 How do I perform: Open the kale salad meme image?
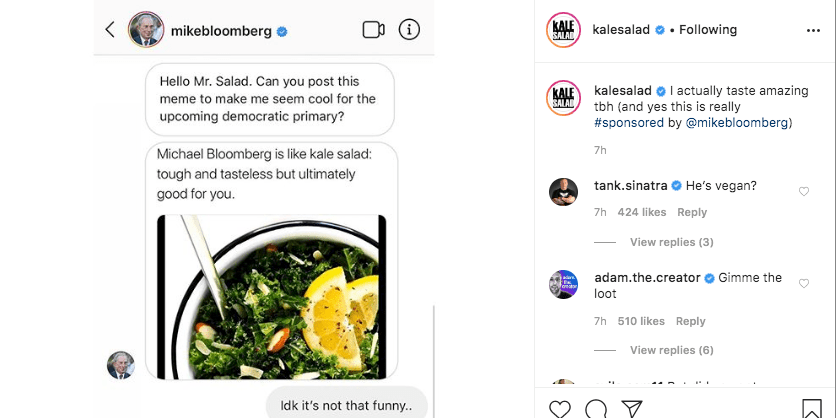(271, 297)
